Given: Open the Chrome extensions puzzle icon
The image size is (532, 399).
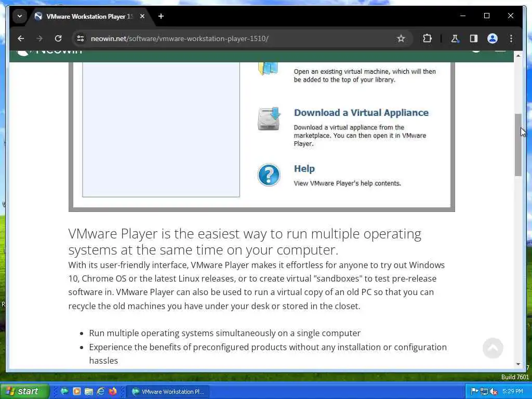Looking at the screenshot, I should pyautogui.click(x=427, y=38).
